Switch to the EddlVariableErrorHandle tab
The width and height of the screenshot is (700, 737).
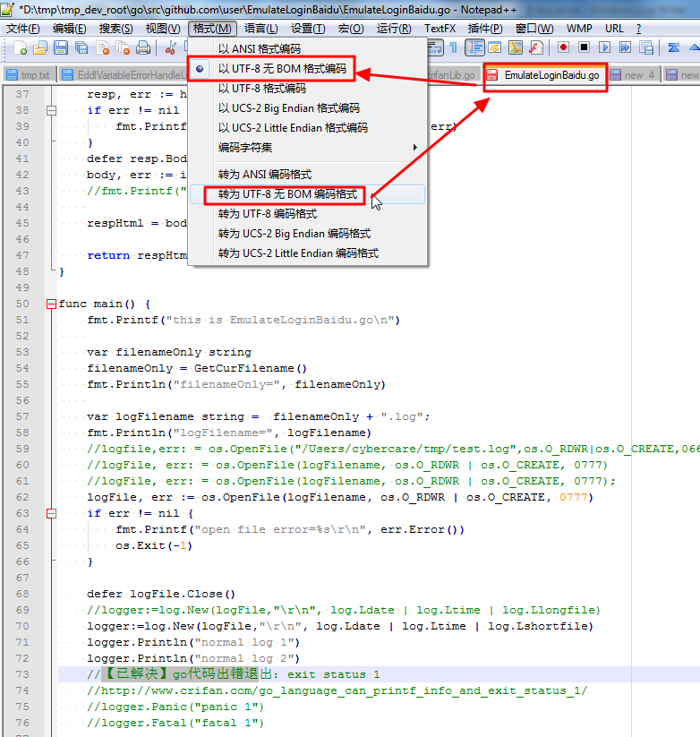(124, 74)
